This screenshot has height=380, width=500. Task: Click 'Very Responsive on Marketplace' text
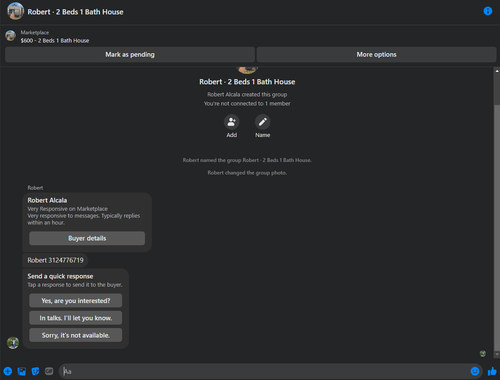click(x=67, y=209)
